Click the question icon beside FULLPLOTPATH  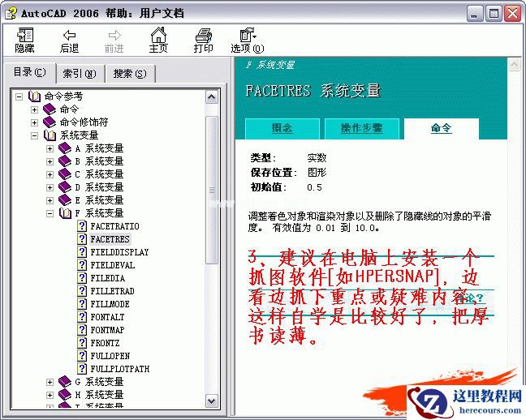click(82, 369)
